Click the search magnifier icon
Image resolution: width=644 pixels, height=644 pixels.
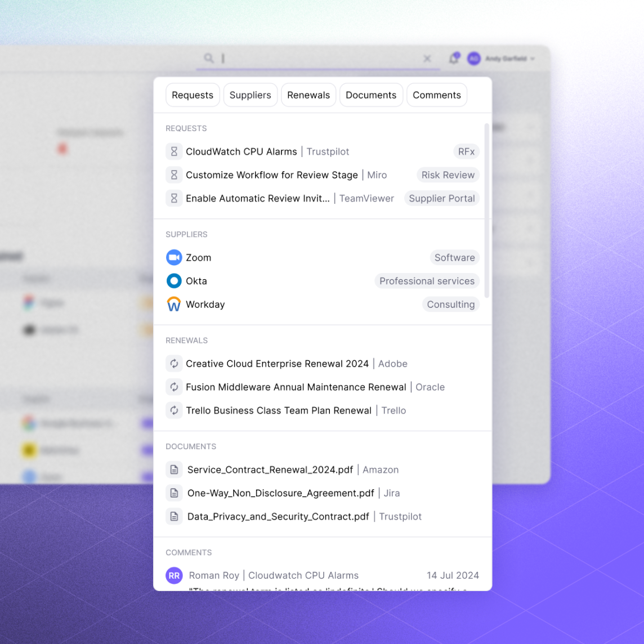pyautogui.click(x=209, y=59)
